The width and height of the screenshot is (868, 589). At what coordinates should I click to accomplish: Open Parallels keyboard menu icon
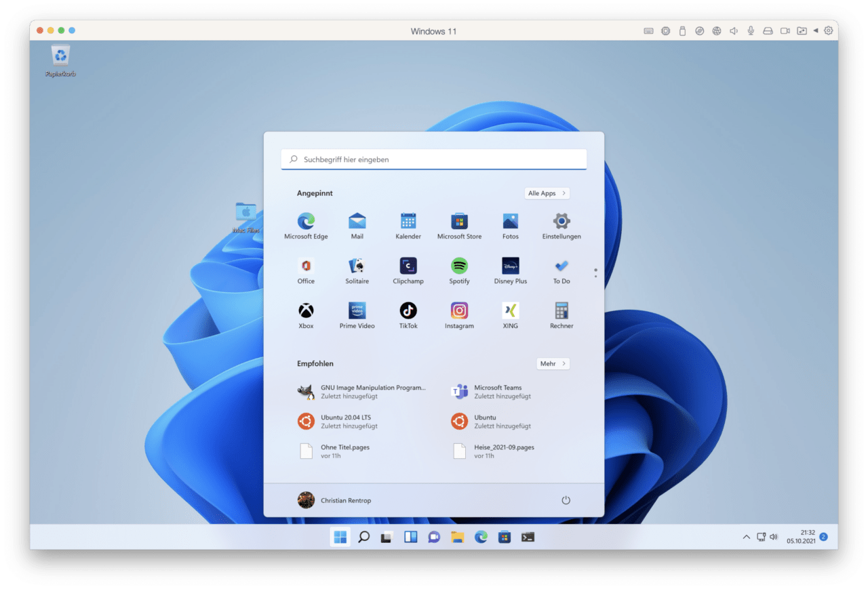pyautogui.click(x=649, y=31)
